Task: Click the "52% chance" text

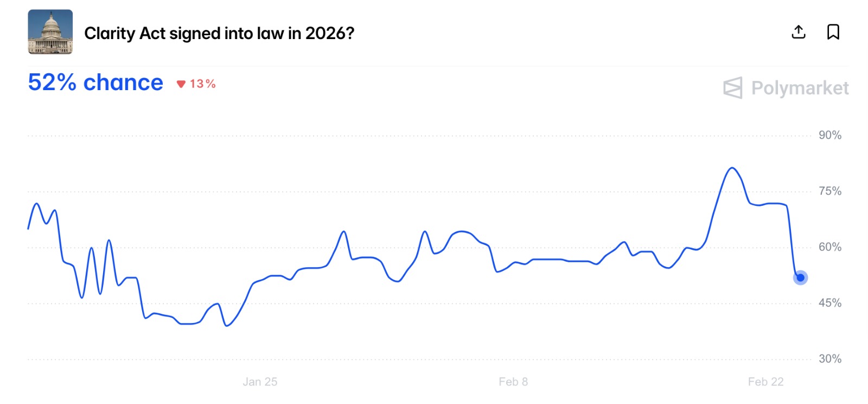Action: click(x=95, y=83)
